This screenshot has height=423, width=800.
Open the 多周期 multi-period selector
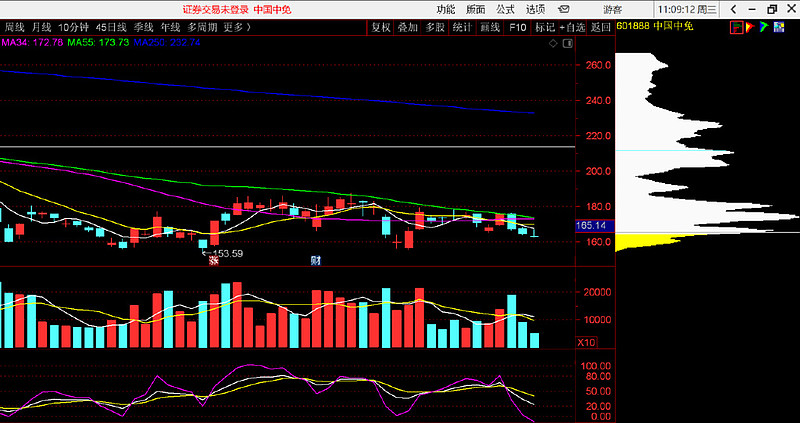click(201, 27)
